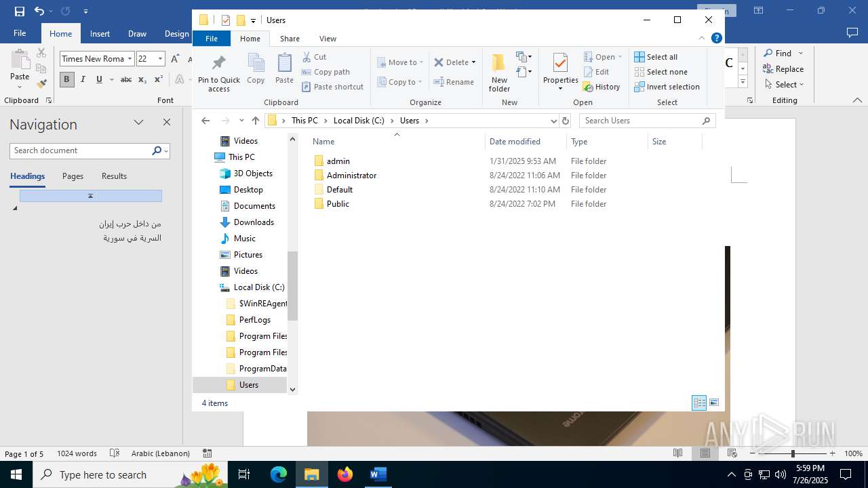868x488 pixels.
Task: Click Paste shortcut in Explorer ribbon
Action: (332, 87)
